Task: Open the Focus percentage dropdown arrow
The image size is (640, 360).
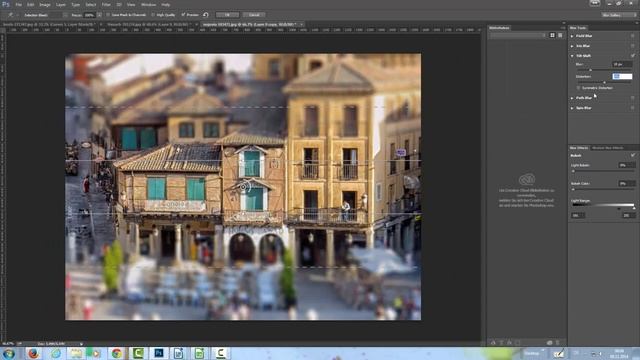Action: pos(99,15)
